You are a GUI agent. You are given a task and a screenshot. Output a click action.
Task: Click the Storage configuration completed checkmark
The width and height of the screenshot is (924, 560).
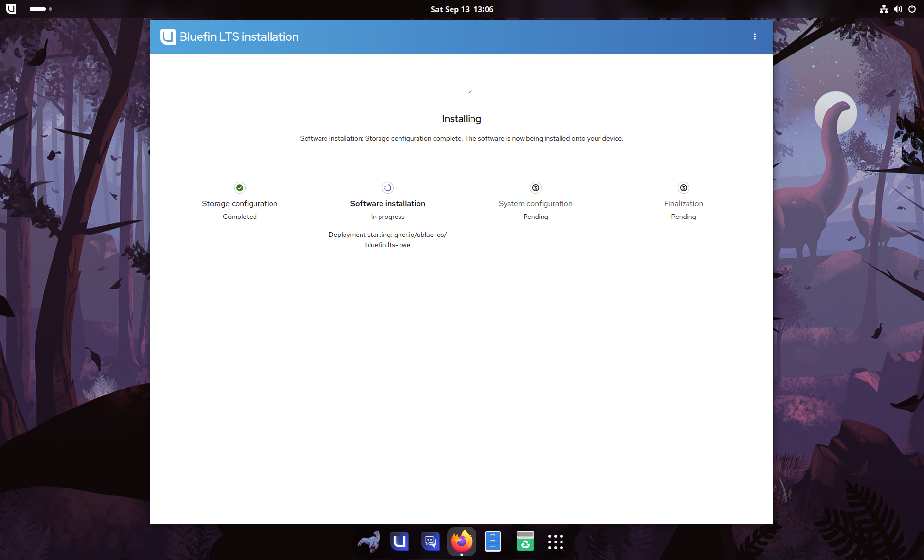point(240,188)
